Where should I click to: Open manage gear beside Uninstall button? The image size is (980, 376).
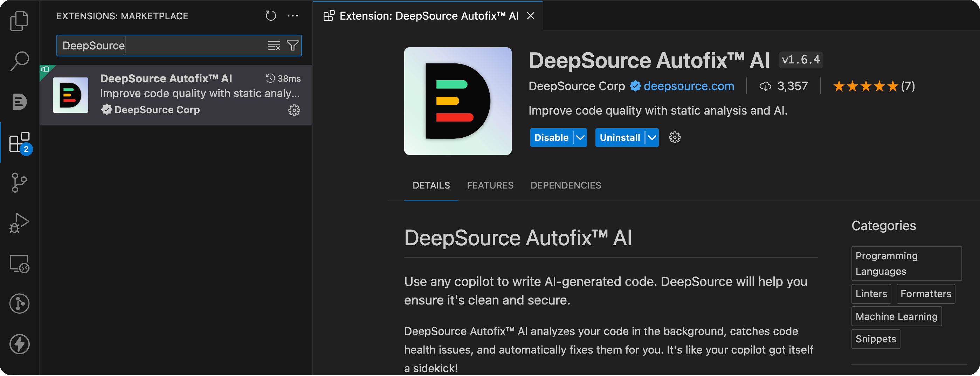[x=675, y=137]
